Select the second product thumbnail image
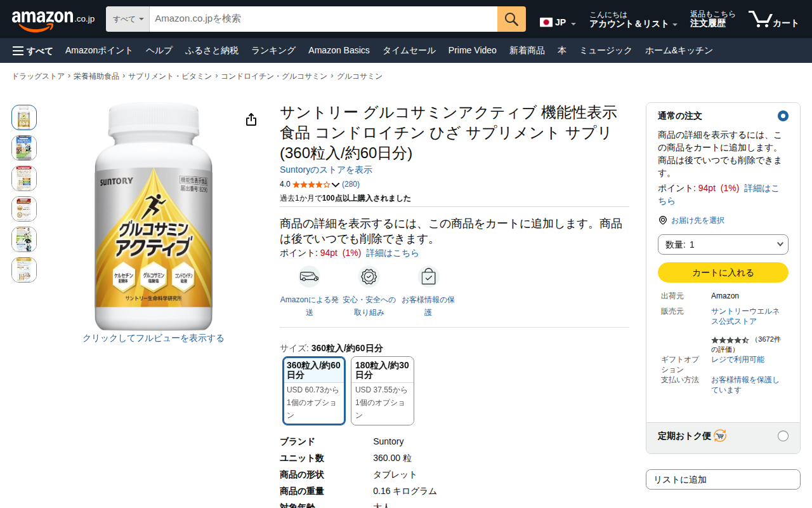The height and width of the screenshot is (508, 812). click(24, 148)
